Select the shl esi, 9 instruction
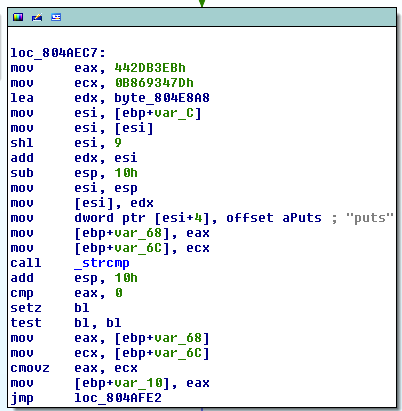402x411 pixels. click(66, 143)
